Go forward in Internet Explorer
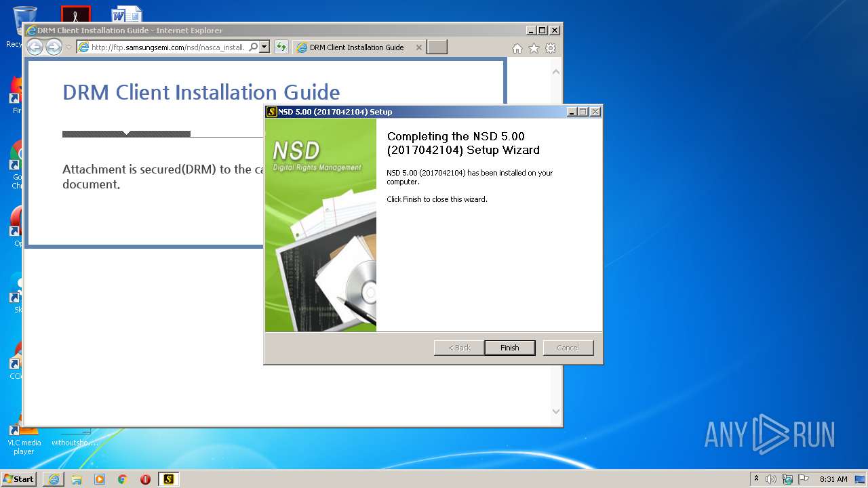 54,47
